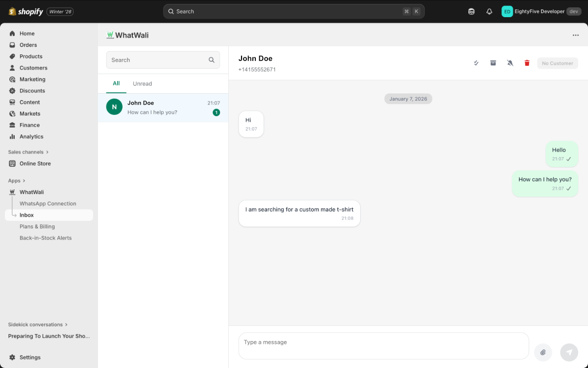Screen dimensions: 588x368
Task: Open the Shopify notifications bell
Action: click(x=489, y=11)
